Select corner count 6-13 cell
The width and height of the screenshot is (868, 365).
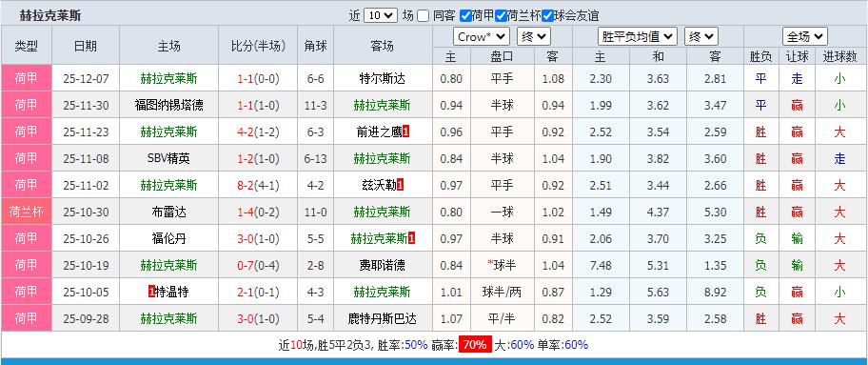tap(316, 158)
